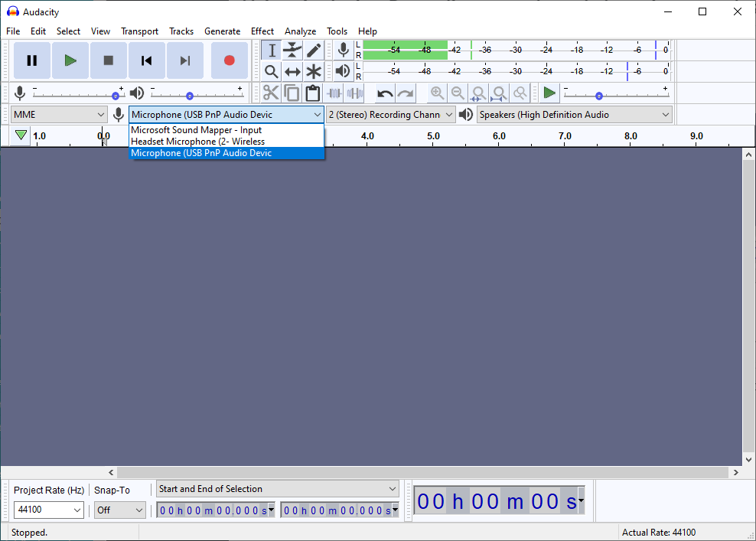Silence the audio selection

(355, 93)
